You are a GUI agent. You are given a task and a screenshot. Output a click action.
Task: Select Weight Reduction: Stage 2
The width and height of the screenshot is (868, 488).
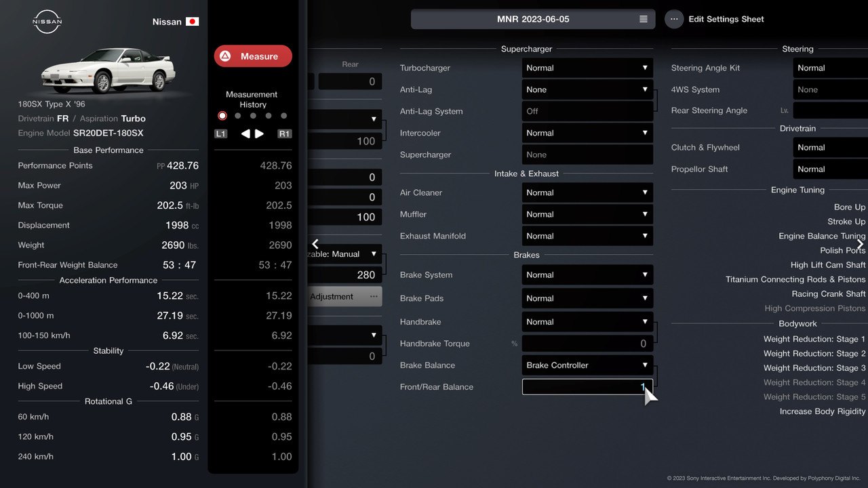[814, 353]
